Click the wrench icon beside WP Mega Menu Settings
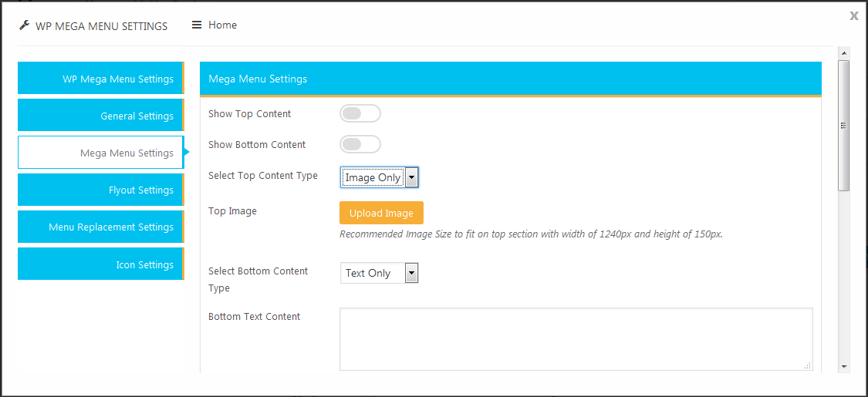This screenshot has width=868, height=397. tap(23, 25)
